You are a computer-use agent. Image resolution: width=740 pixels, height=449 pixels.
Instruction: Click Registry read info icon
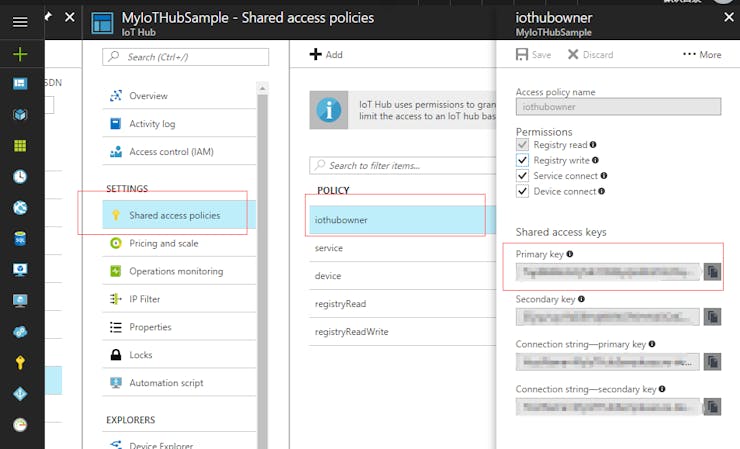[593, 144]
